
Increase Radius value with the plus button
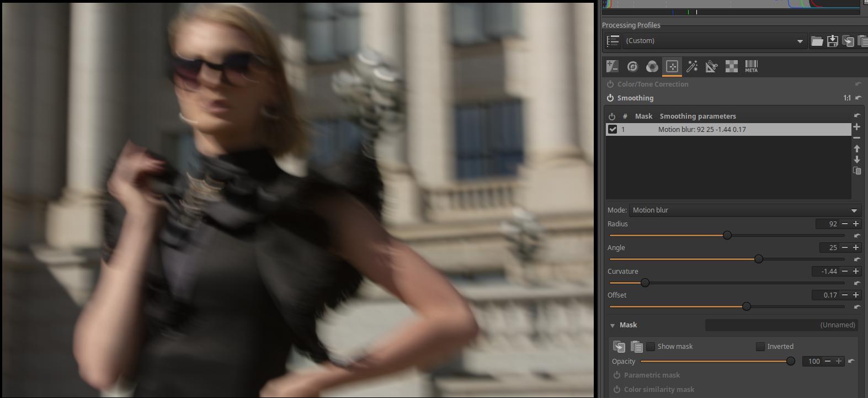(856, 224)
